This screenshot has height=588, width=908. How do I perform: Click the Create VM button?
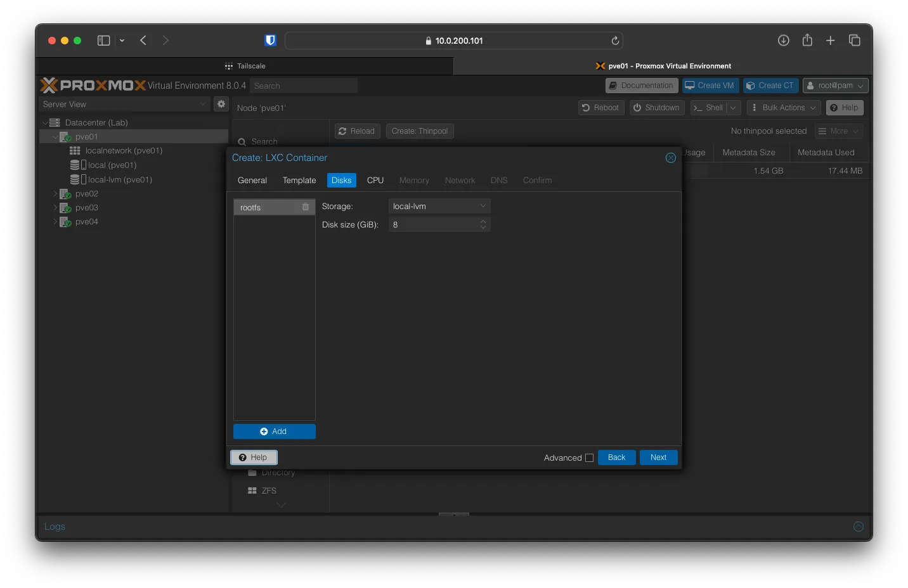tap(710, 86)
